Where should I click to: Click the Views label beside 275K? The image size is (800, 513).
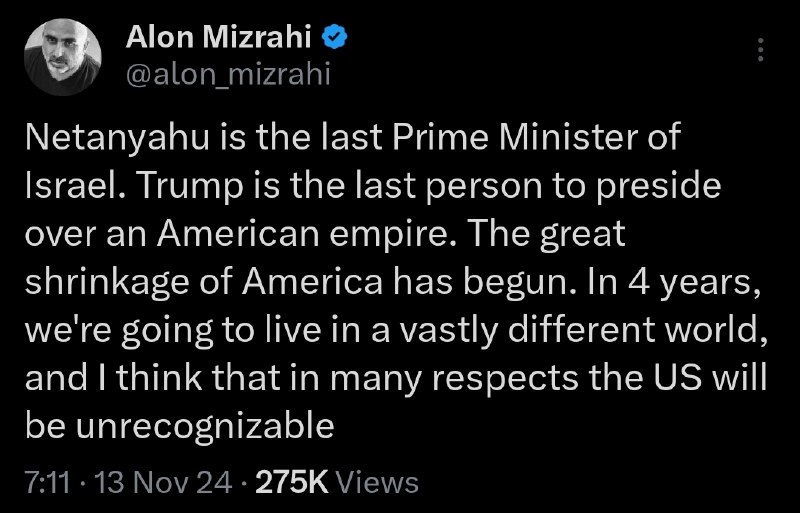tap(378, 481)
